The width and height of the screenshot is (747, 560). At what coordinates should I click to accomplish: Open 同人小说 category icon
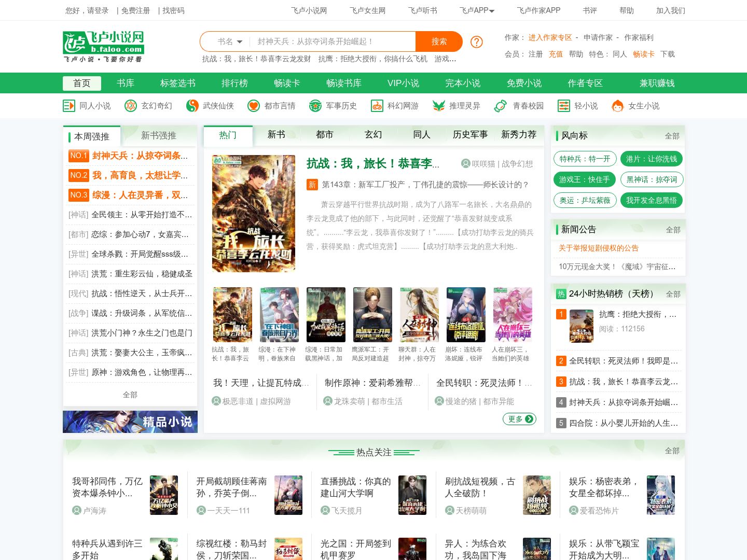point(68,106)
